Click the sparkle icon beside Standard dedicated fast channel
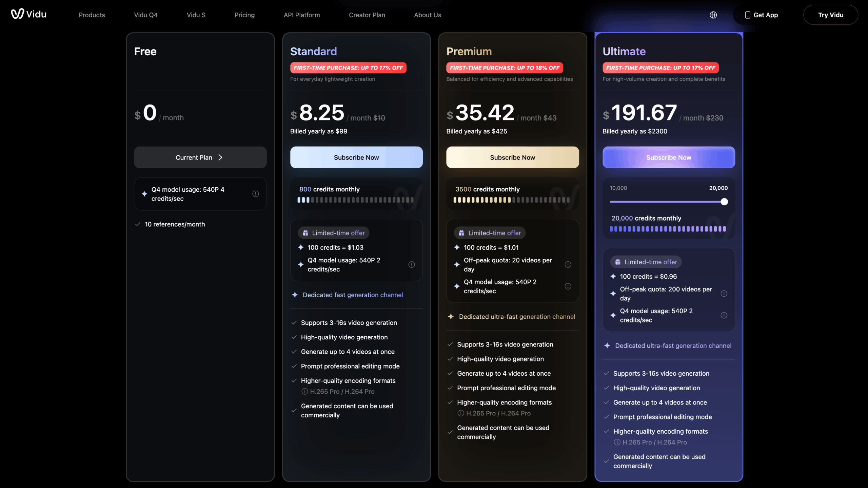868x488 pixels. click(295, 295)
